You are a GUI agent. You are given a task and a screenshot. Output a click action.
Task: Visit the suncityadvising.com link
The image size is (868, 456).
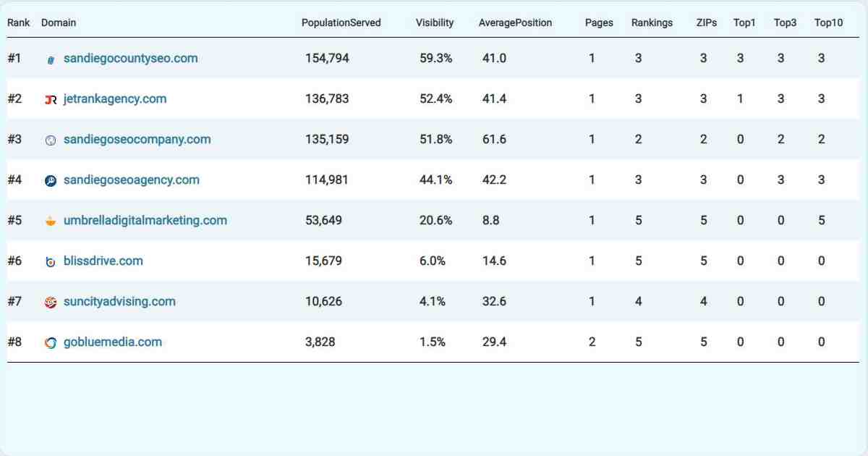[x=119, y=302]
